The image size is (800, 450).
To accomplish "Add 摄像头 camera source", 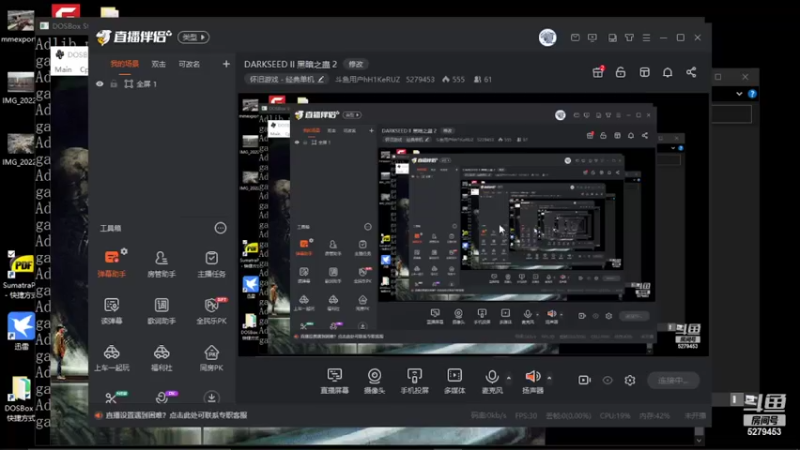I will pyautogui.click(x=374, y=381).
